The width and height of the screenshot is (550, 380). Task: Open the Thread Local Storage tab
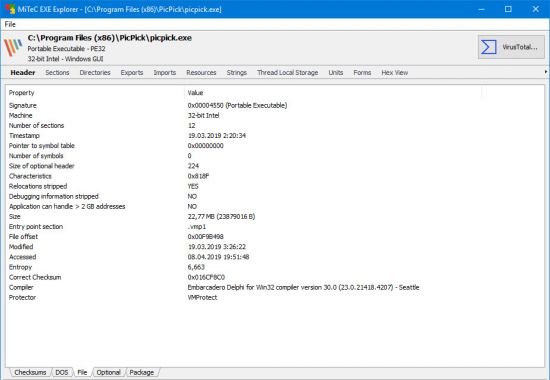click(287, 73)
